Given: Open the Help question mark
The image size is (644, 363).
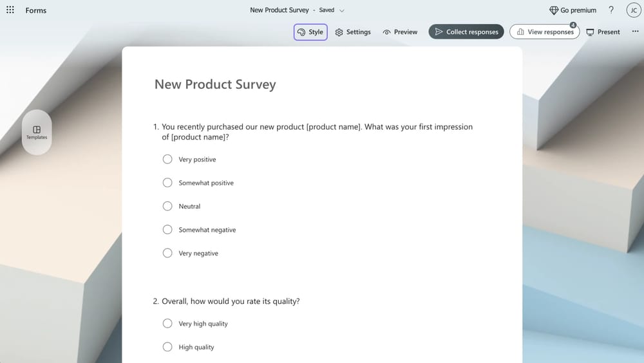Looking at the screenshot, I should (x=611, y=10).
